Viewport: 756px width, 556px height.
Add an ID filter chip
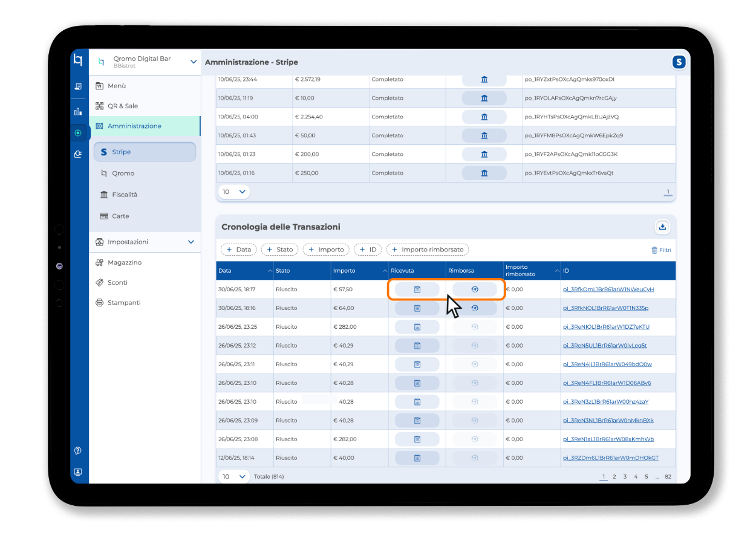click(x=368, y=250)
